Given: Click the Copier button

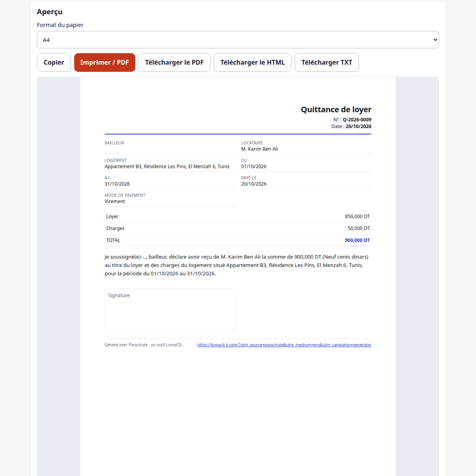Looking at the screenshot, I should [x=54, y=62].
